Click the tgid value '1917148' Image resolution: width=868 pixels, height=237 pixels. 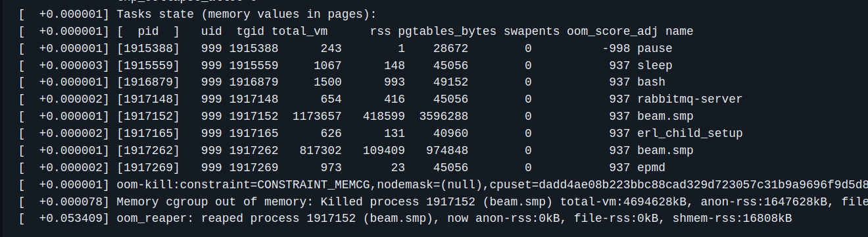pyautogui.click(x=254, y=99)
